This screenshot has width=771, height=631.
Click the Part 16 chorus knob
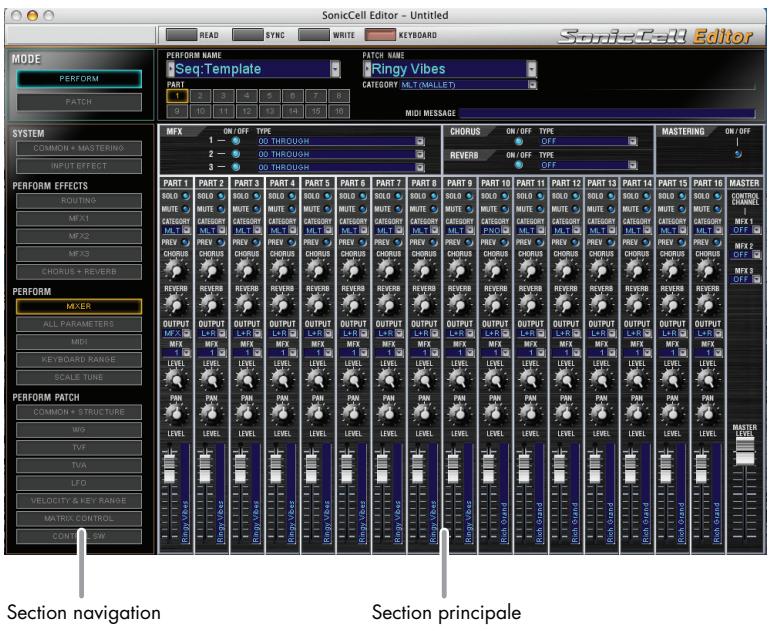tap(708, 270)
